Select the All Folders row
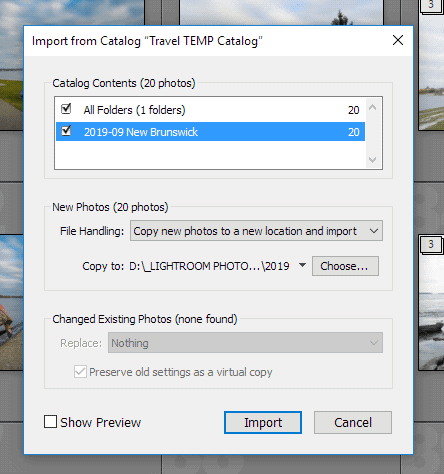444x474 pixels. tap(210, 110)
